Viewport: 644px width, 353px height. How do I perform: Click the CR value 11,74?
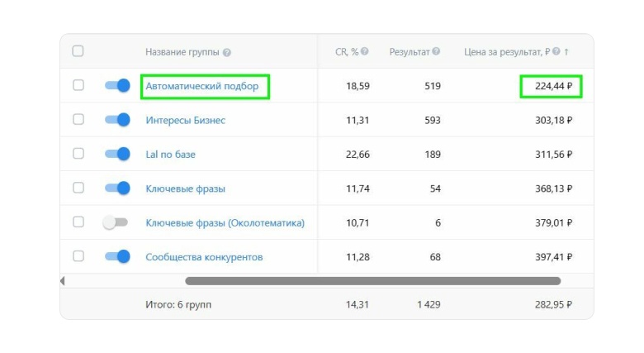(x=358, y=188)
